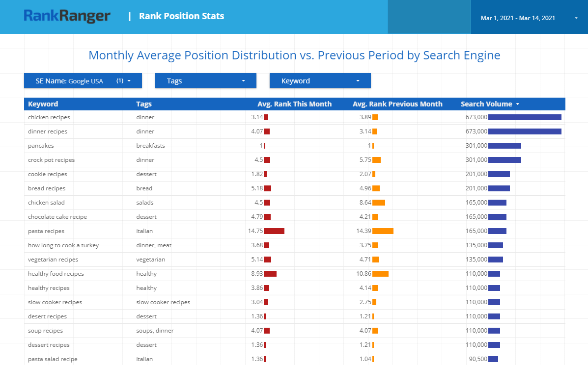
Task: Click the RankRanger logo
Action: coord(67,16)
